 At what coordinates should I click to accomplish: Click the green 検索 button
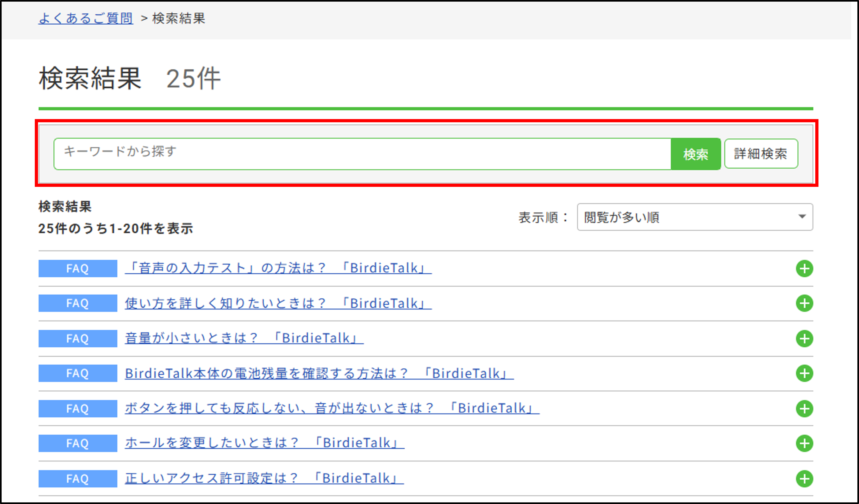[696, 154]
